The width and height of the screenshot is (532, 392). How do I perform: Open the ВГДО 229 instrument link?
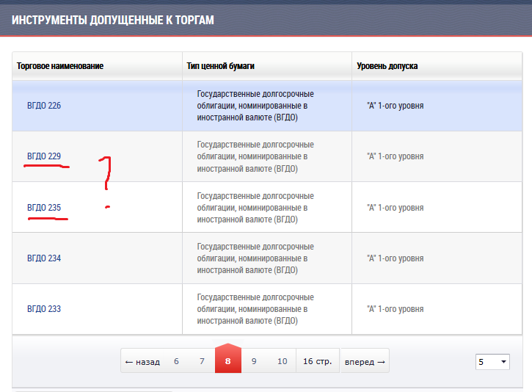[x=44, y=156]
